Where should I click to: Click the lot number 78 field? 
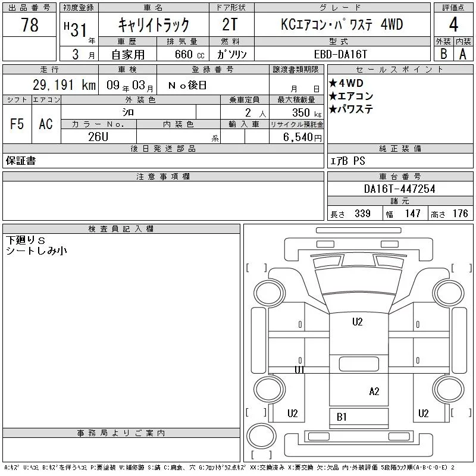point(29,24)
